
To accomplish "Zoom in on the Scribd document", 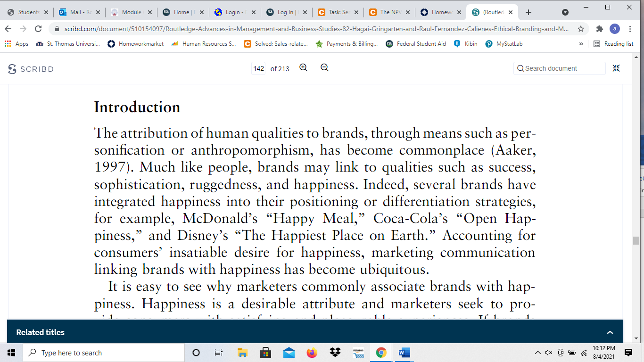I will coord(304,68).
